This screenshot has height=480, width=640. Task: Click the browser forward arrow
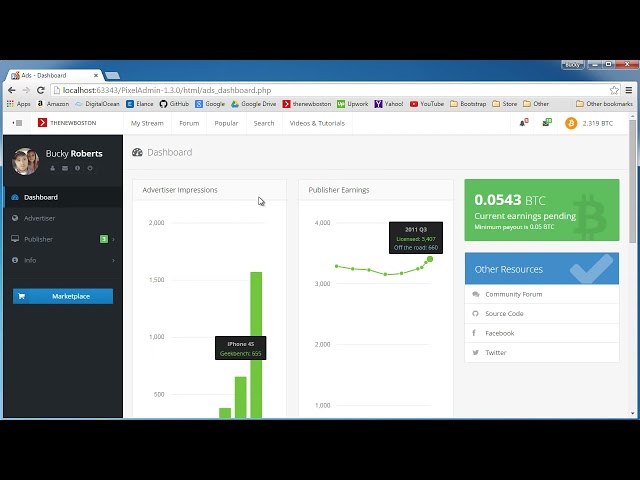(x=26, y=90)
